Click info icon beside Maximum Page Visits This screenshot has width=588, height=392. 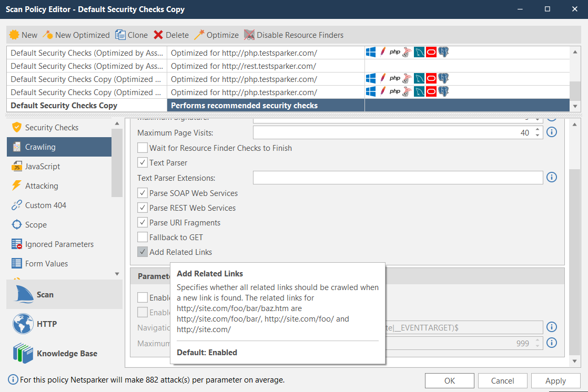551,132
